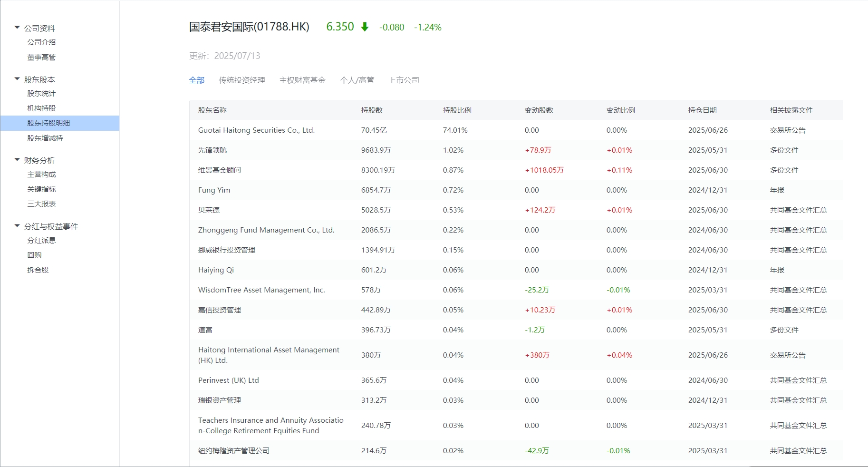
Task: Open 共同基金文件汇总 for 贝莱德
Action: [x=799, y=210]
